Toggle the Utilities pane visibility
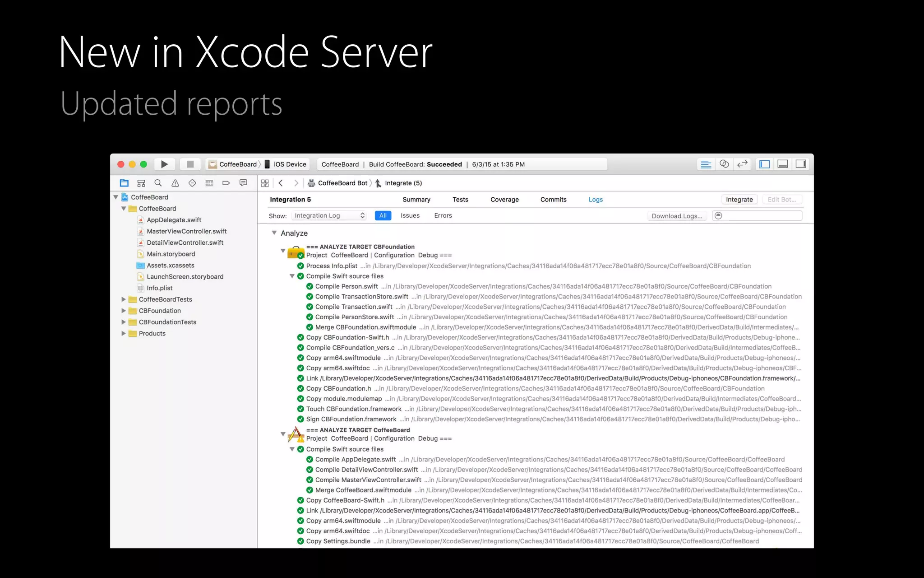This screenshot has height=578, width=924. tap(801, 164)
